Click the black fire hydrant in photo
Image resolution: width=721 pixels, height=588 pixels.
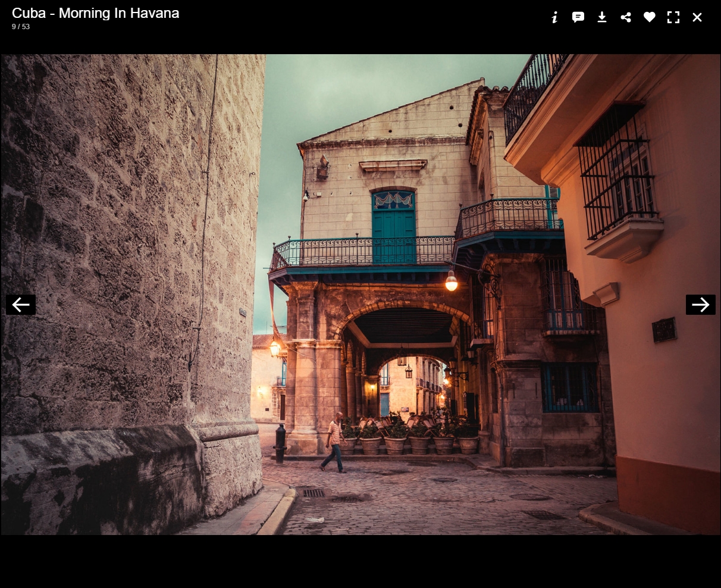(280, 443)
